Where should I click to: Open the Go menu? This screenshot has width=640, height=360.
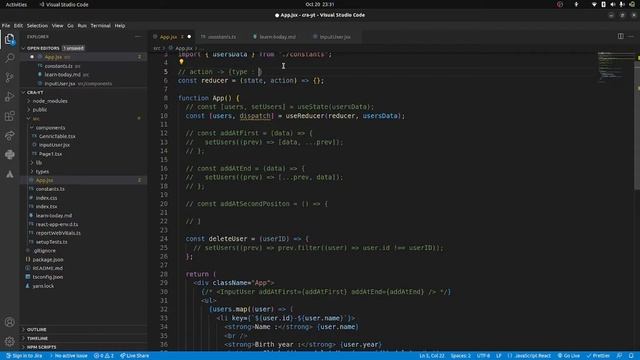70,26
